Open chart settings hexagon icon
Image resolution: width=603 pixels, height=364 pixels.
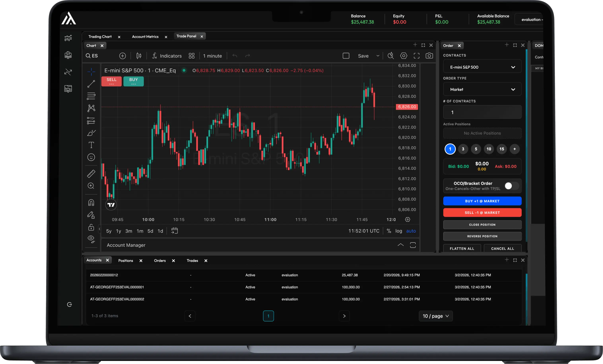(x=404, y=56)
